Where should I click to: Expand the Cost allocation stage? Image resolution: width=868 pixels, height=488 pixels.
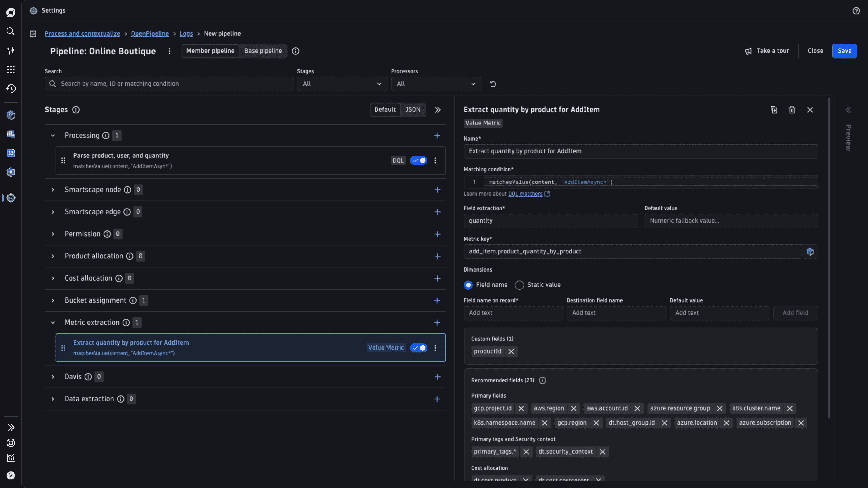[x=53, y=278]
